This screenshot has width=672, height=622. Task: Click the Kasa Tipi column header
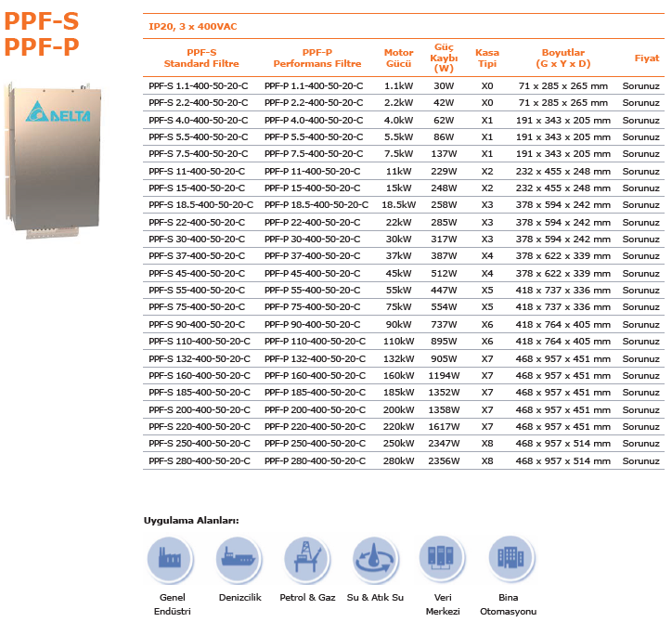(487, 58)
